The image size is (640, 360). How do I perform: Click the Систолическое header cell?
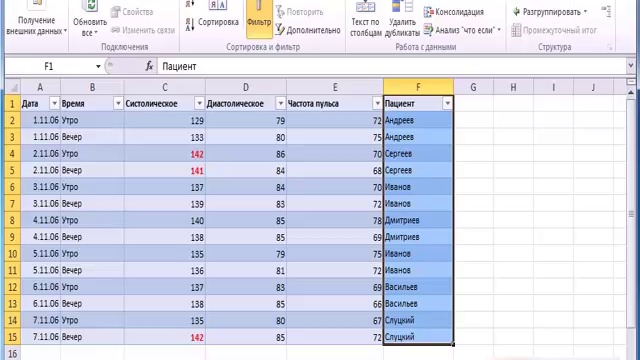click(164, 104)
